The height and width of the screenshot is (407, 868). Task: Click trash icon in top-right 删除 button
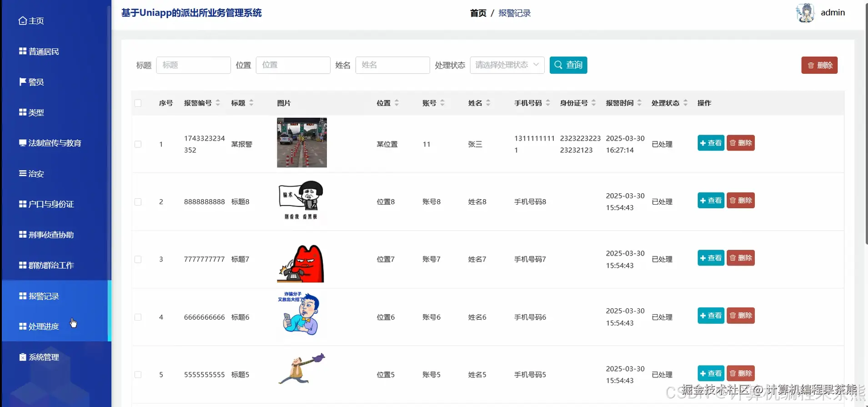point(811,65)
